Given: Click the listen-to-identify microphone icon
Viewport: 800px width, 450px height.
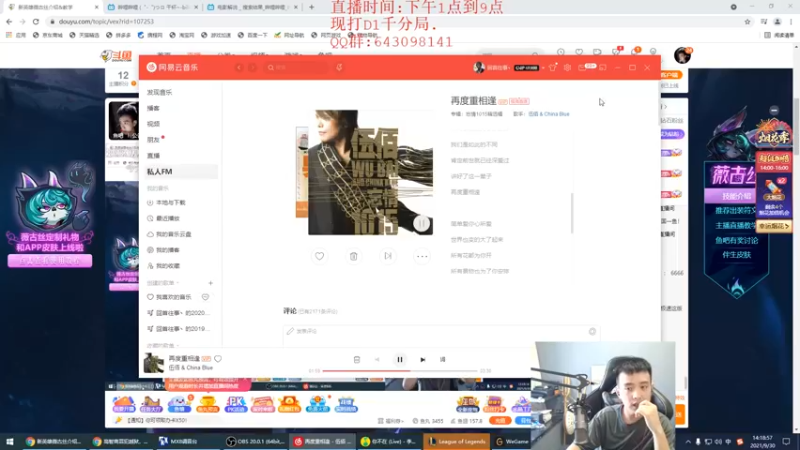Looking at the screenshot, I should [x=339, y=67].
